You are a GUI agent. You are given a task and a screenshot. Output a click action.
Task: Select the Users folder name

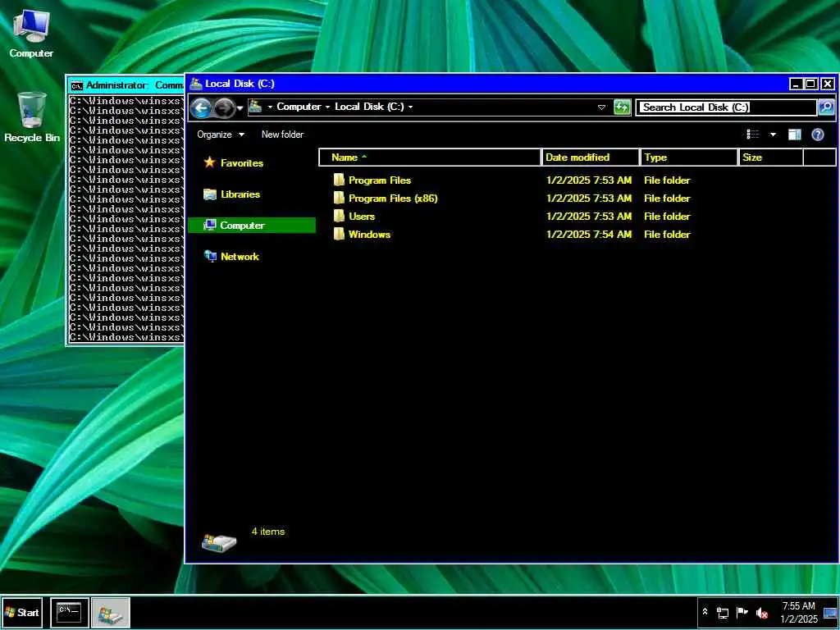point(362,217)
